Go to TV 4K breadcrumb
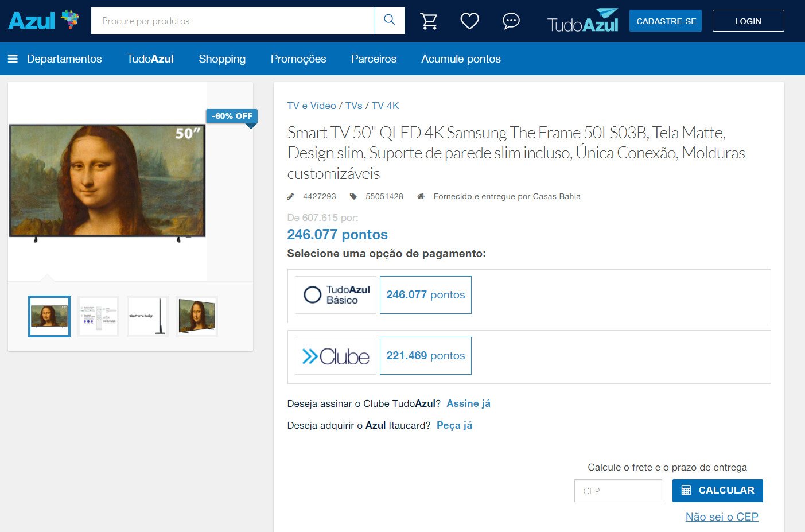The width and height of the screenshot is (805, 532). 385,106
